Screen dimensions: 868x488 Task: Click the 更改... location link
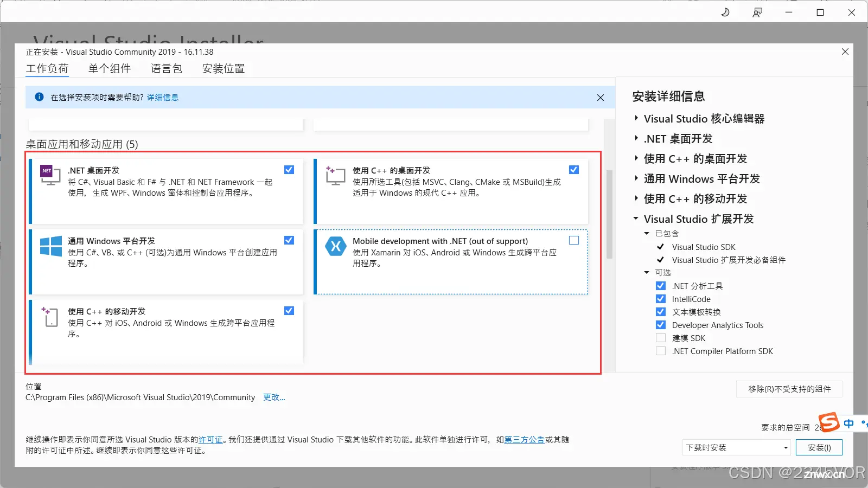(x=274, y=397)
